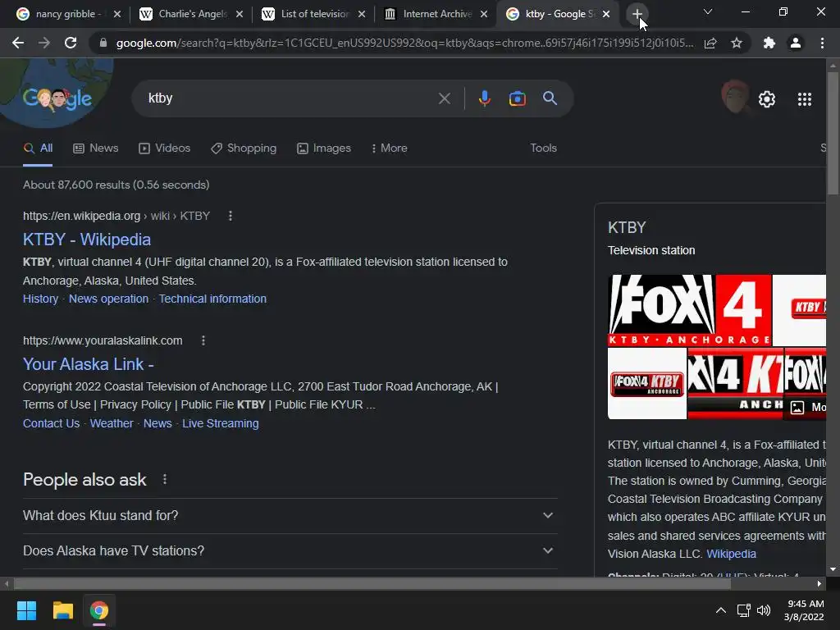Open Live Streaming sitelink
Viewport: 840px width, 630px height.
click(220, 424)
